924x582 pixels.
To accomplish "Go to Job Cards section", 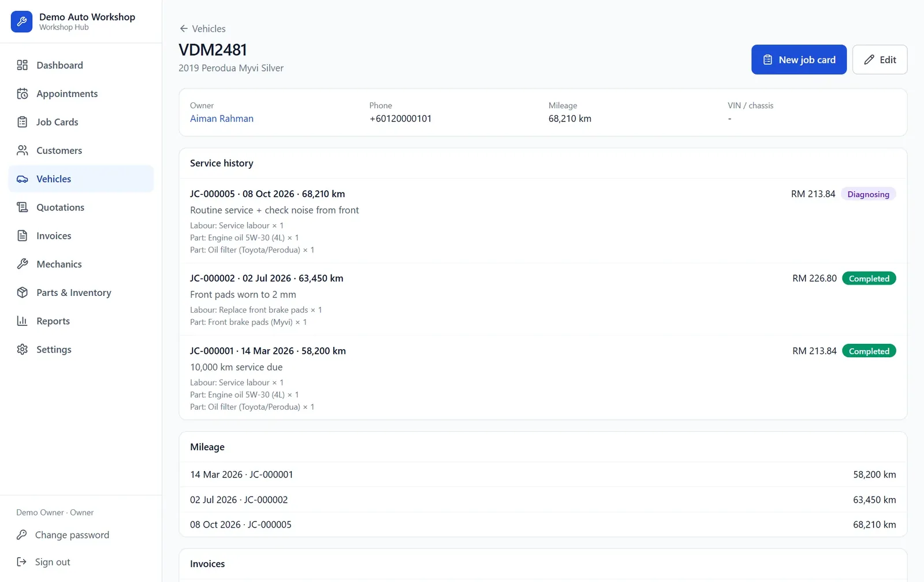I will click(81, 122).
